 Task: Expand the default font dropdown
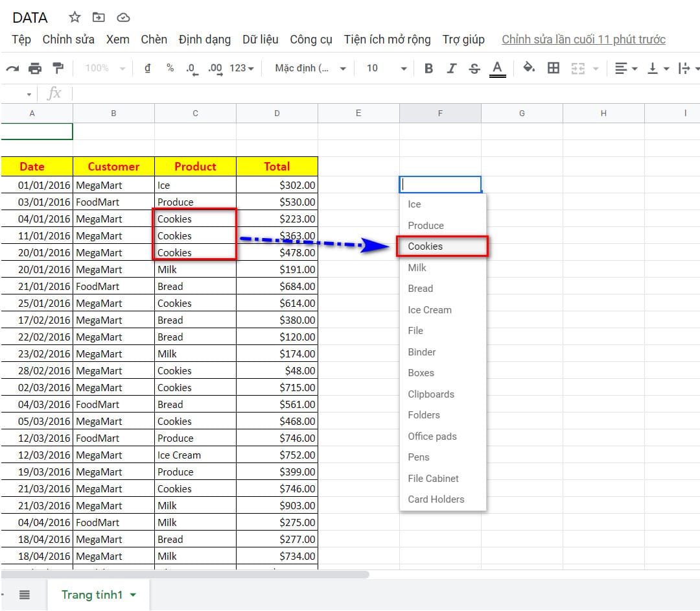310,68
